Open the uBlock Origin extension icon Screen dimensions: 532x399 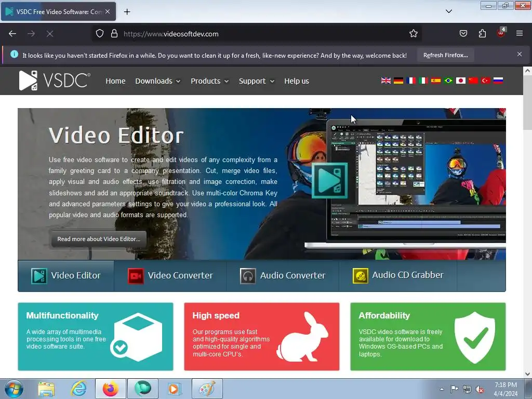pos(501,33)
